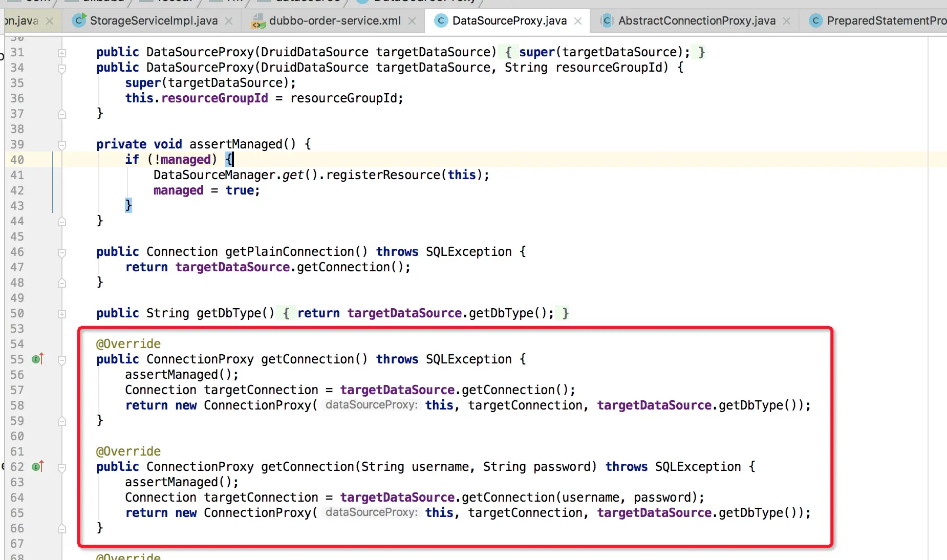Click the 'registerResource' method call

click(x=383, y=175)
